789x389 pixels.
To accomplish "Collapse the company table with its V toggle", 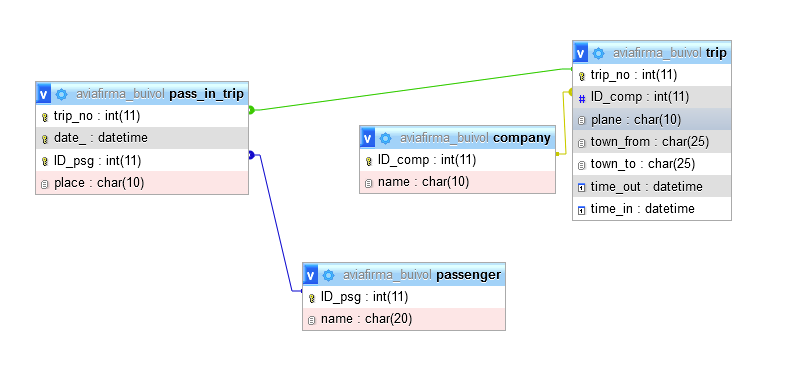I will (368, 138).
